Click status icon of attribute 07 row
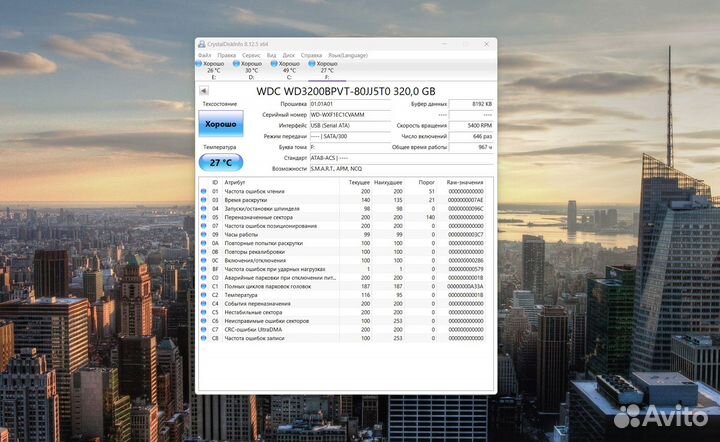 coord(203,226)
